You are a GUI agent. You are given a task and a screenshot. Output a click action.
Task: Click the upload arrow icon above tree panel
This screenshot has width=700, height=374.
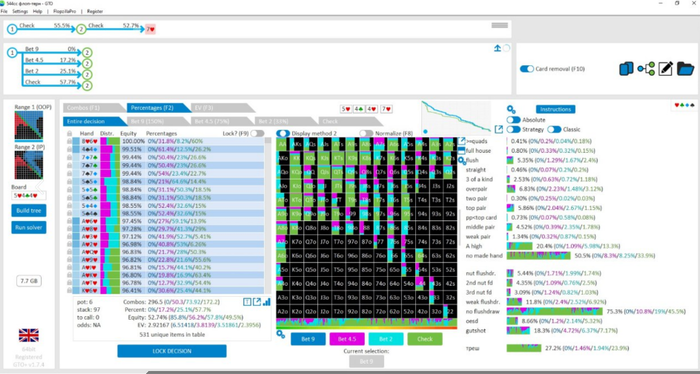pos(497,48)
